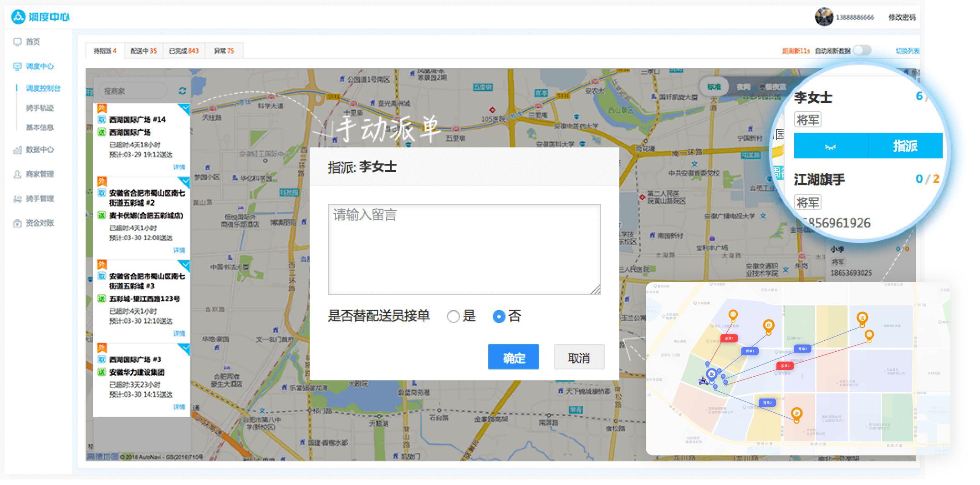Open 首页 from the sidebar
980x485 pixels.
click(x=33, y=42)
